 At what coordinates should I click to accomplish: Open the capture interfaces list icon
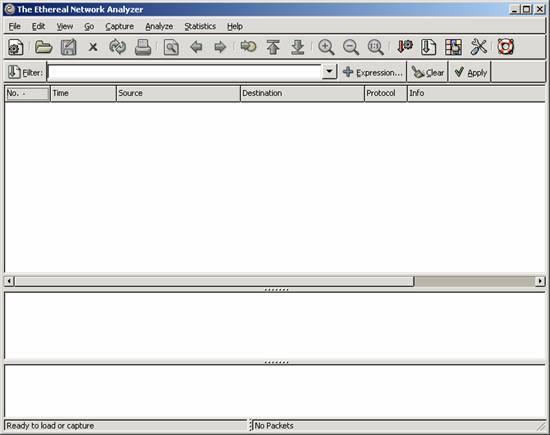15,47
